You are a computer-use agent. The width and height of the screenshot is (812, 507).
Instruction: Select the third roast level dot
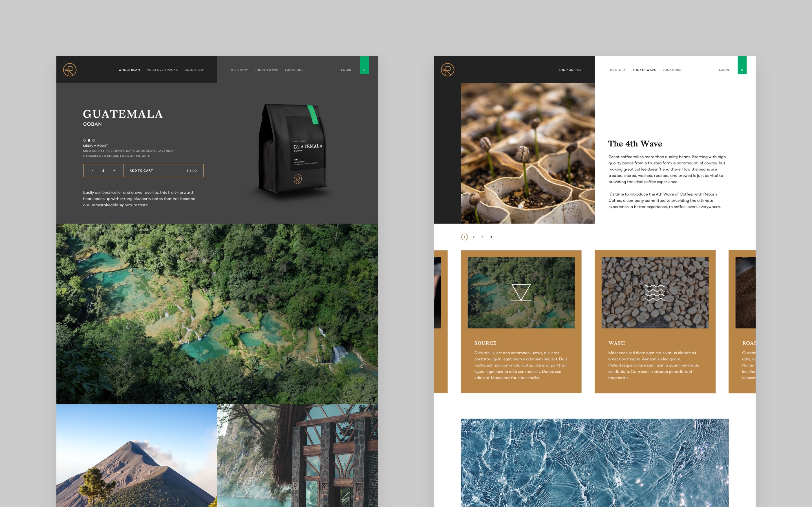click(x=94, y=141)
